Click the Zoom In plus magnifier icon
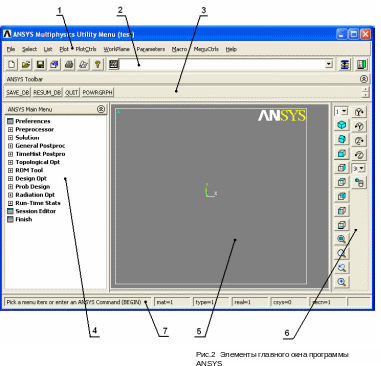Image resolution: width=381 pixels, height=366 pixels. [x=341, y=282]
